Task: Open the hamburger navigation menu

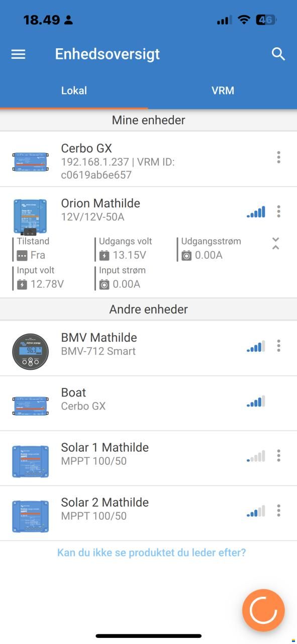Action: (18, 54)
